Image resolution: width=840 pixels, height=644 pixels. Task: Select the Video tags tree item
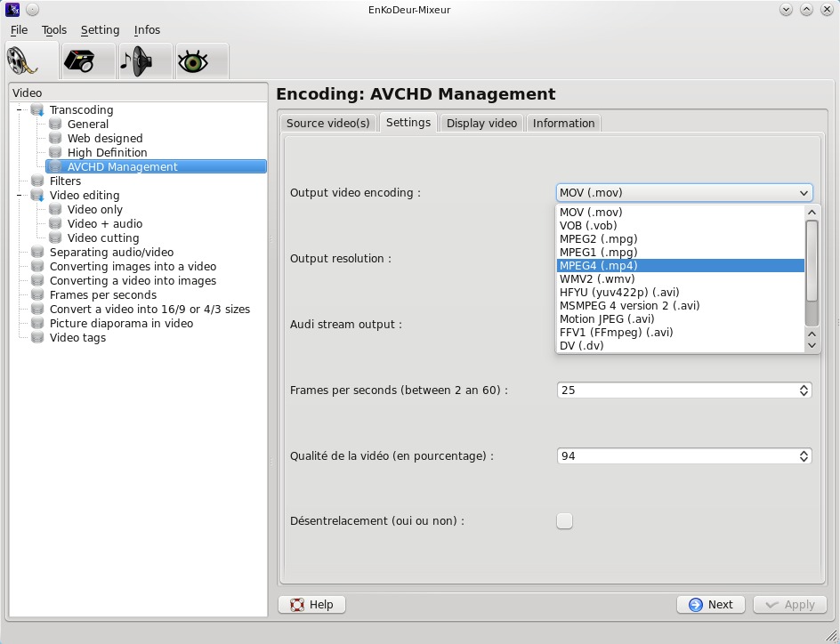[77, 338]
